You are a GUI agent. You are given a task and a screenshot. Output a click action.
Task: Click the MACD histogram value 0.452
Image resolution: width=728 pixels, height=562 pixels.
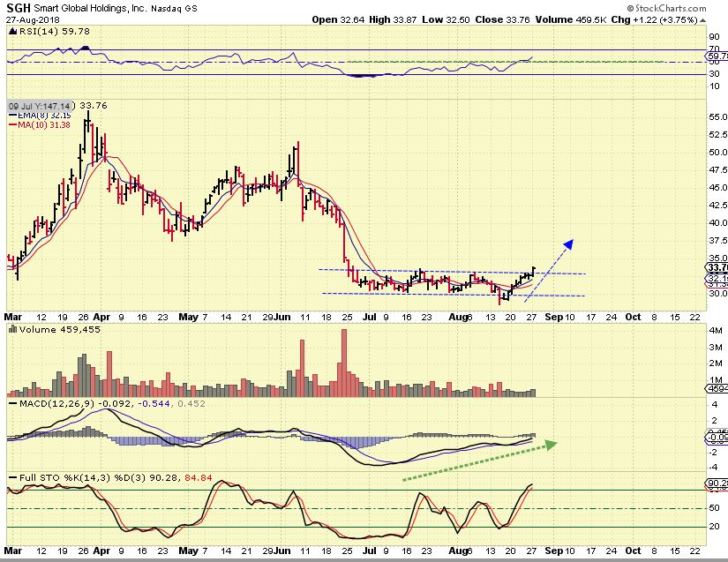coord(191,404)
